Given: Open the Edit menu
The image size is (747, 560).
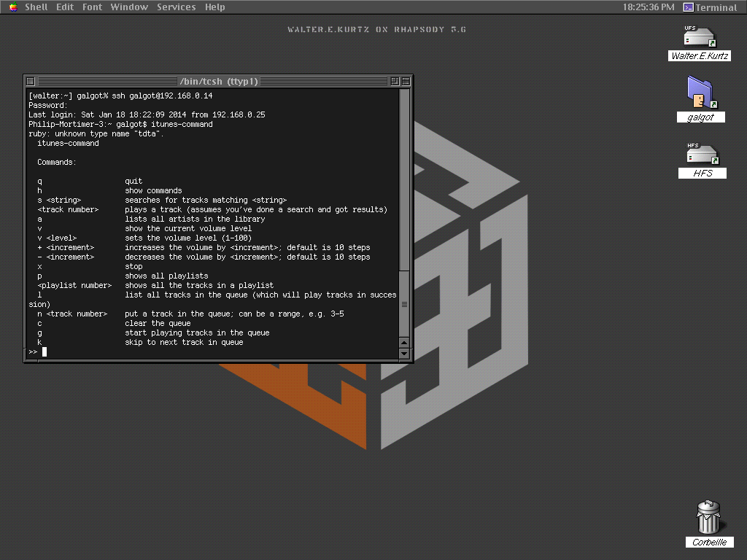Looking at the screenshot, I should pyautogui.click(x=64, y=7).
